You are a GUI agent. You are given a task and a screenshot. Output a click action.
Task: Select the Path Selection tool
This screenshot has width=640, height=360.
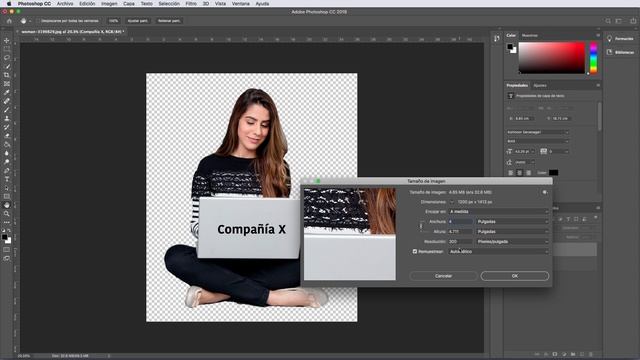[x=7, y=188]
